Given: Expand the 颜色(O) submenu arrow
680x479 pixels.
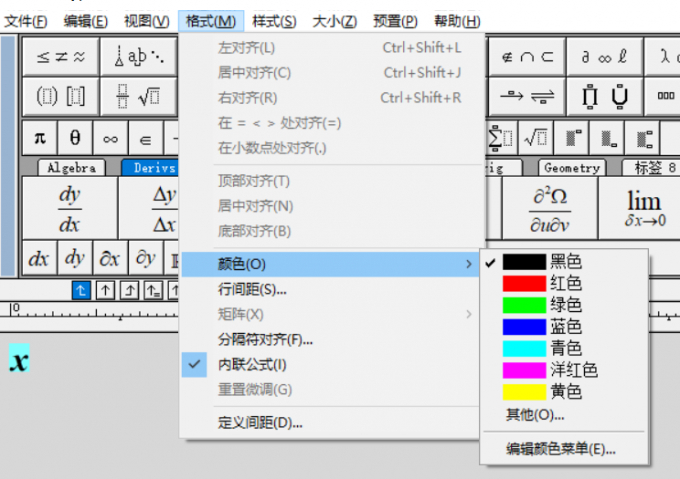Looking at the screenshot, I should click(469, 264).
